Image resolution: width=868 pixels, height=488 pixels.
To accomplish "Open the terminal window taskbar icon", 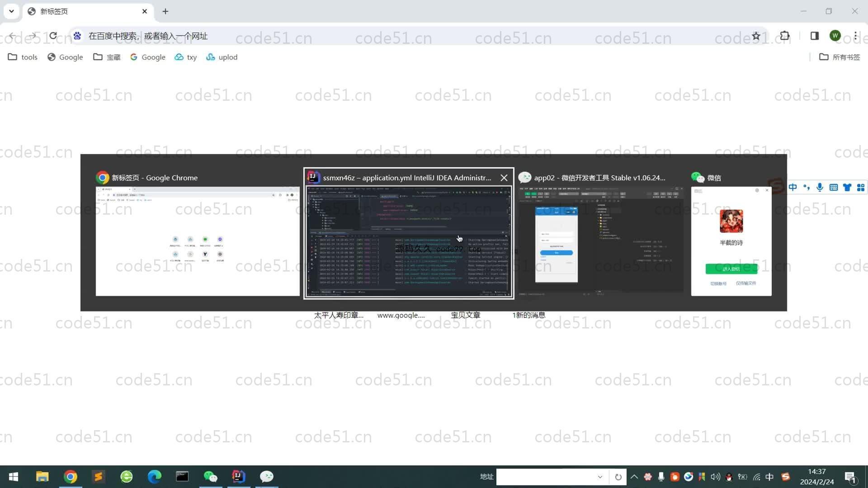I will (182, 477).
